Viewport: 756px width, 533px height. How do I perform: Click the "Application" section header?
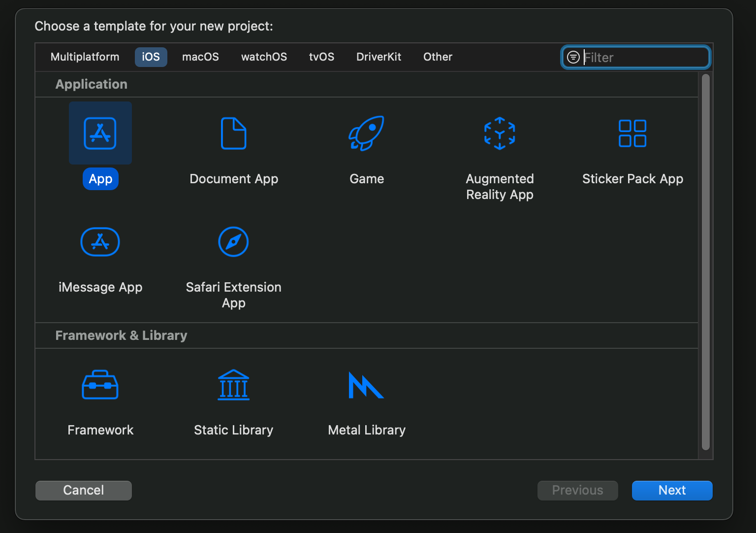92,84
